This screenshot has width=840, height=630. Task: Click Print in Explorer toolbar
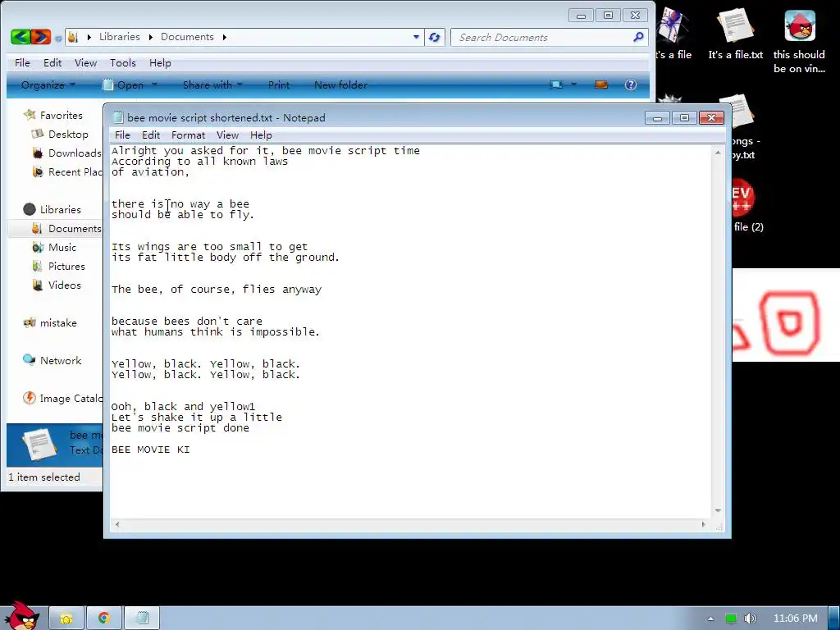click(x=279, y=84)
